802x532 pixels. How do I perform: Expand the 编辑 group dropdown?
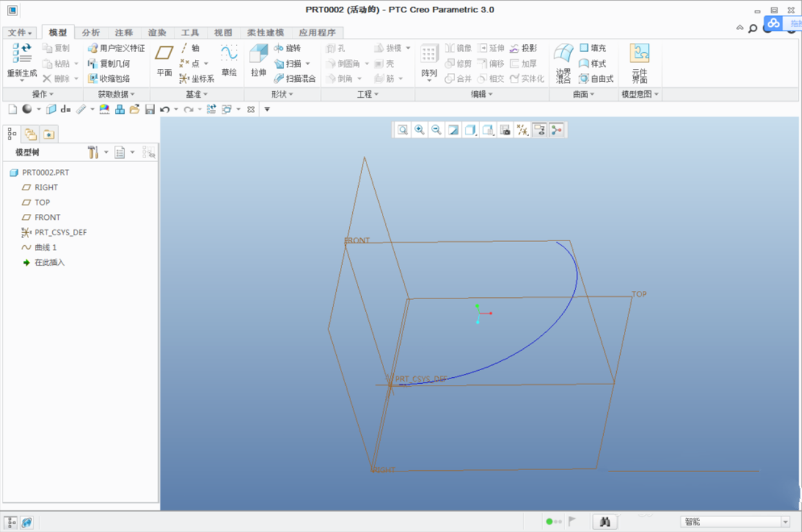click(x=482, y=94)
